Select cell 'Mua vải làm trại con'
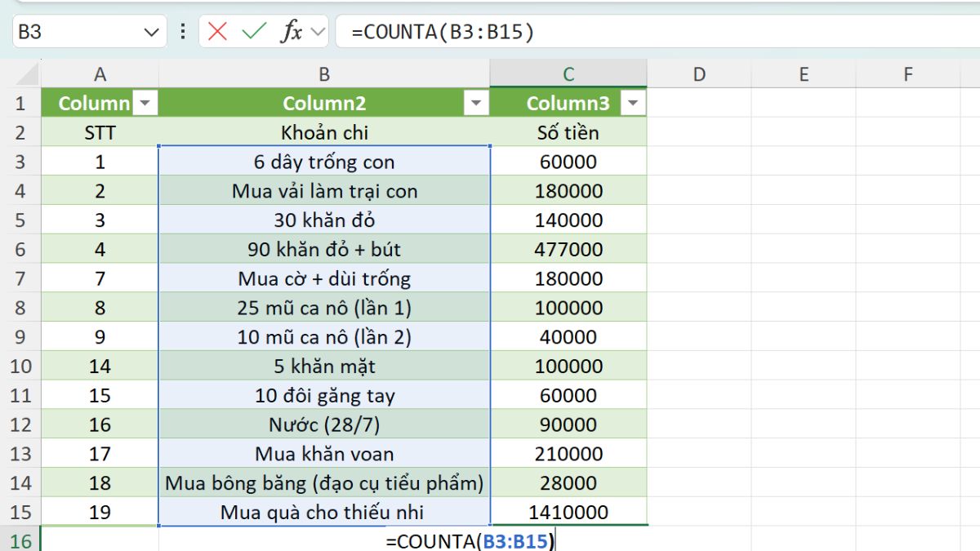Viewport: 980px width, 551px height. tap(324, 191)
